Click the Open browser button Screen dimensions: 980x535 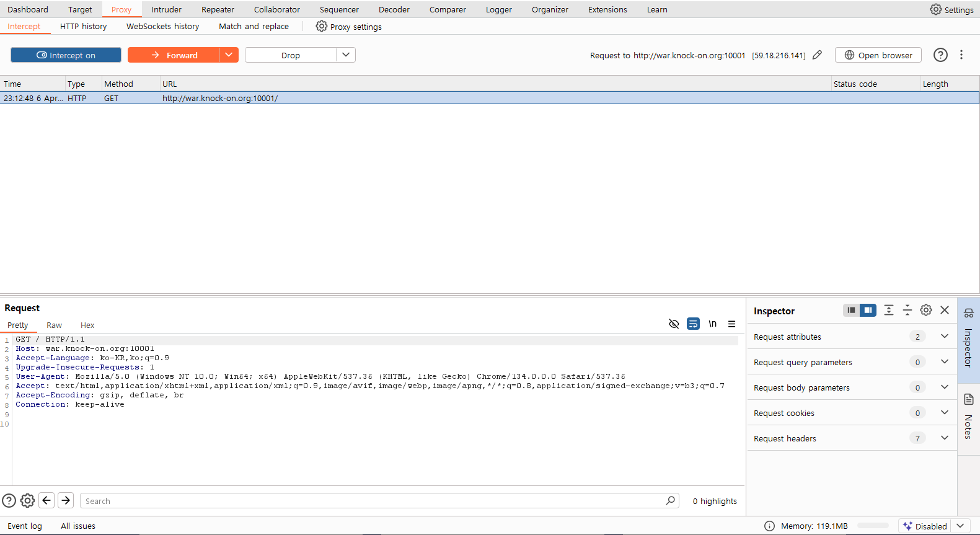[x=878, y=55]
